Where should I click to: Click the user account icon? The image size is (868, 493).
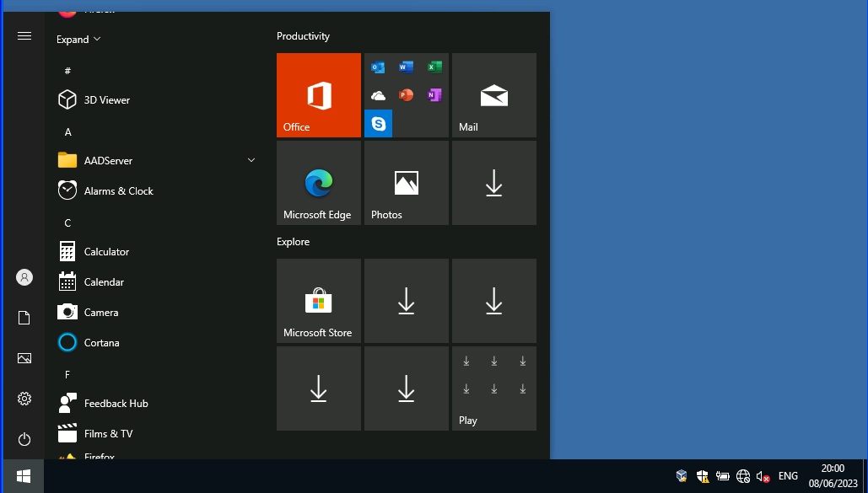pyautogui.click(x=24, y=277)
